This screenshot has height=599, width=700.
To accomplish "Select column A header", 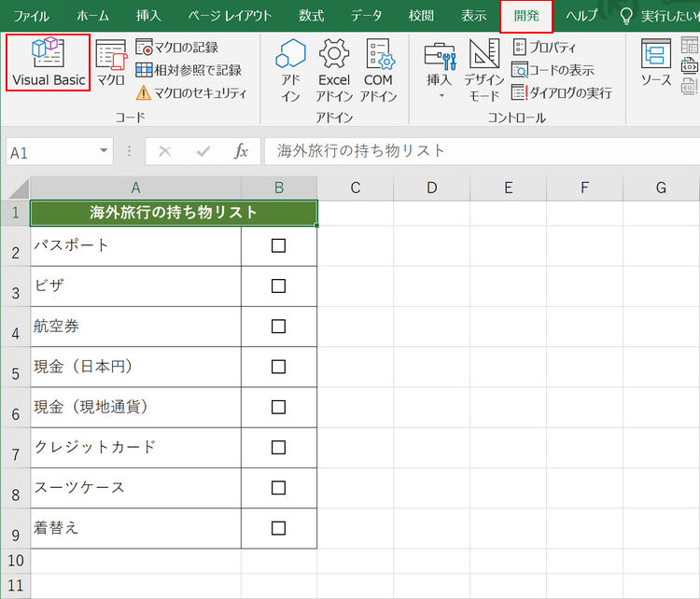I will pyautogui.click(x=135, y=188).
